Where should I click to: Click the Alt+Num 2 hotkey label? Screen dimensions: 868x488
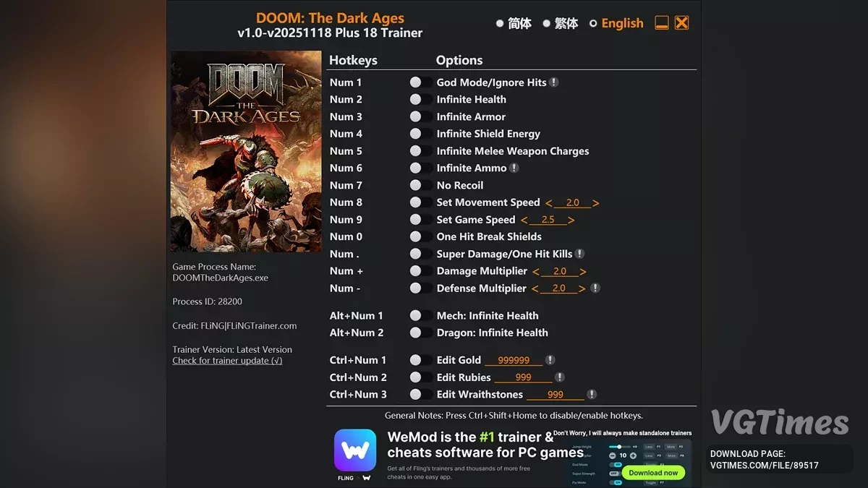pos(357,333)
